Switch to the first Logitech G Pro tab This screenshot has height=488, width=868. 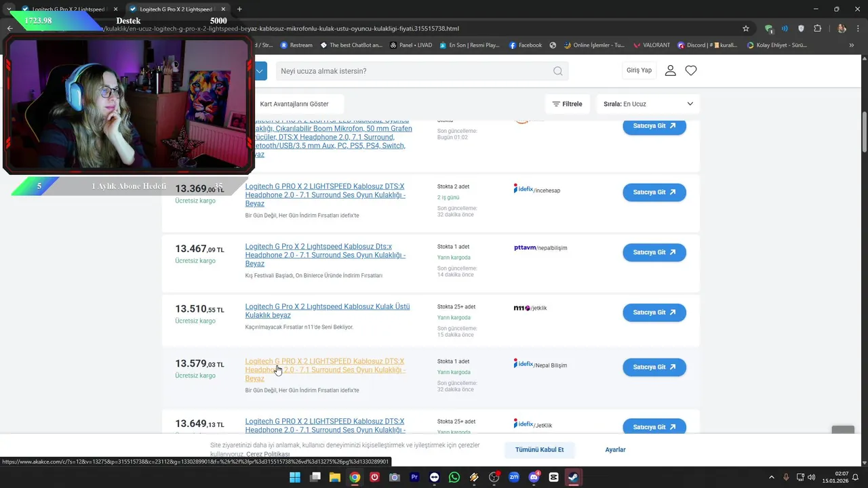click(68, 9)
